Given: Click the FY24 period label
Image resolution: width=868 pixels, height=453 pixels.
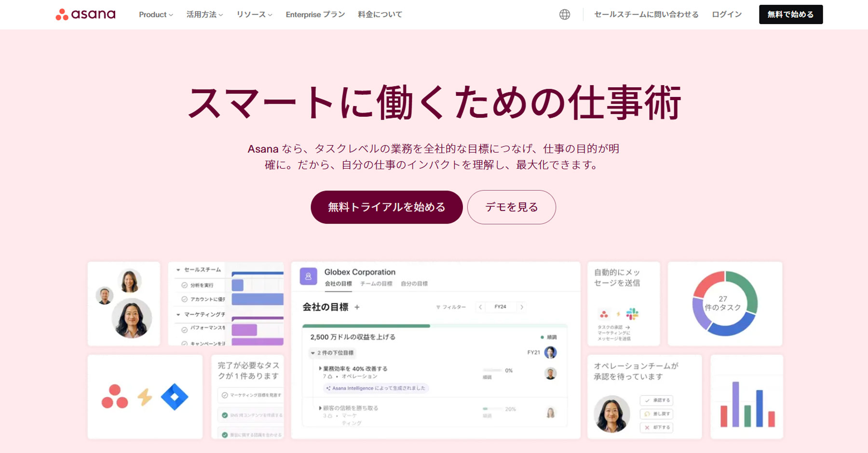Looking at the screenshot, I should (x=501, y=307).
